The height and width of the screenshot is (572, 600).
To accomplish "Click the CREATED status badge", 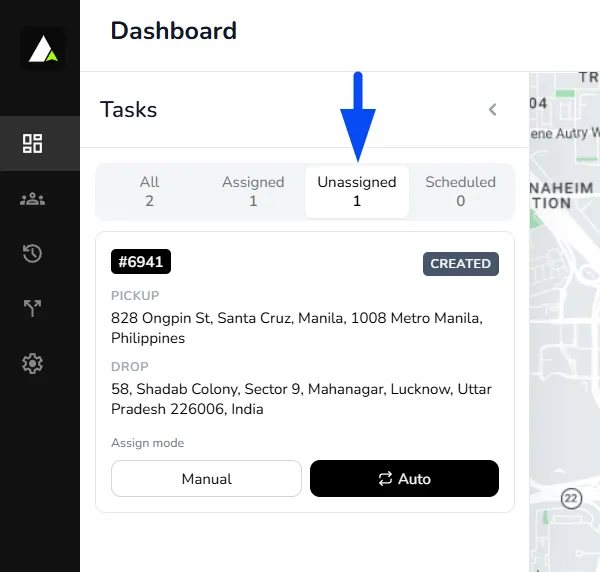I will point(461,264).
